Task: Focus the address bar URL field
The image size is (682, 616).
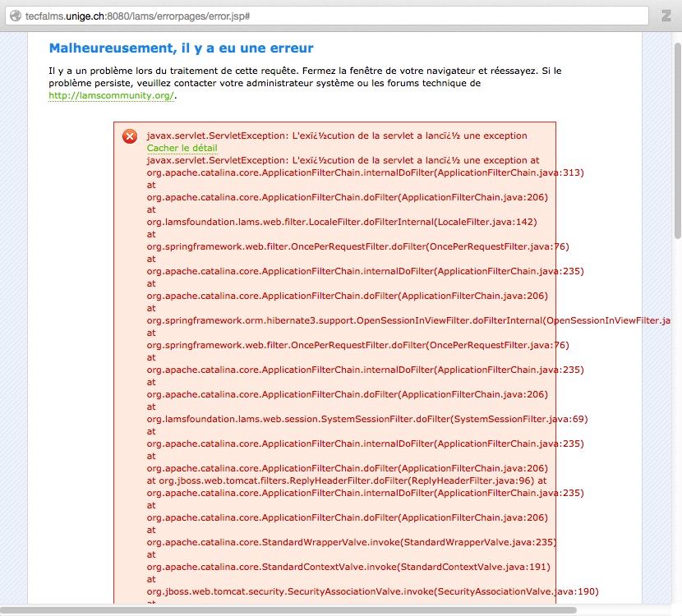Action: click(x=327, y=16)
